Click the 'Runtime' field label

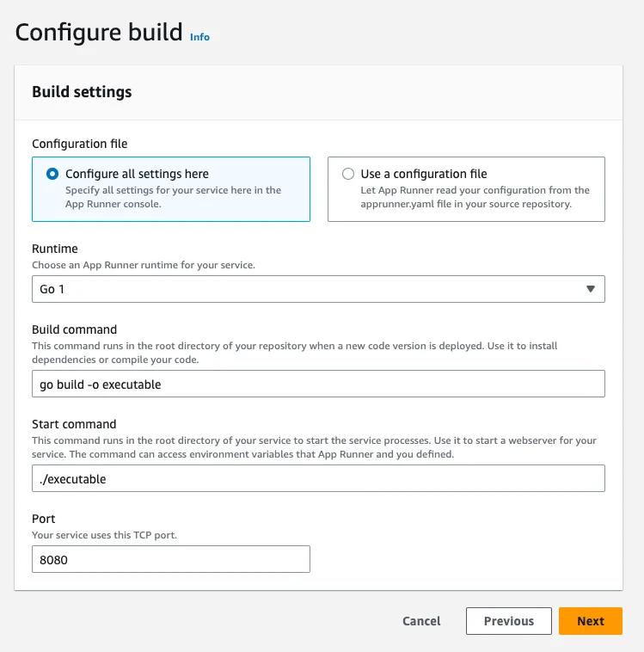tap(55, 249)
